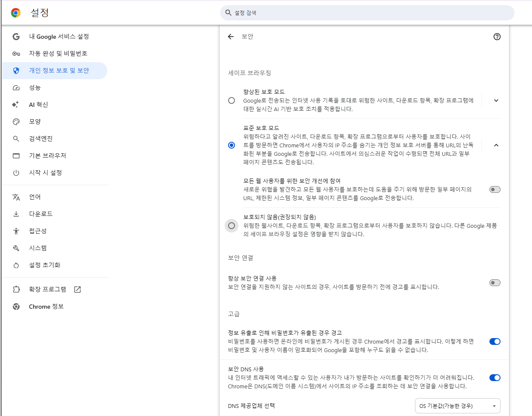Click the 고급 section heading
This screenshot has width=532, height=416.
pyautogui.click(x=234, y=314)
